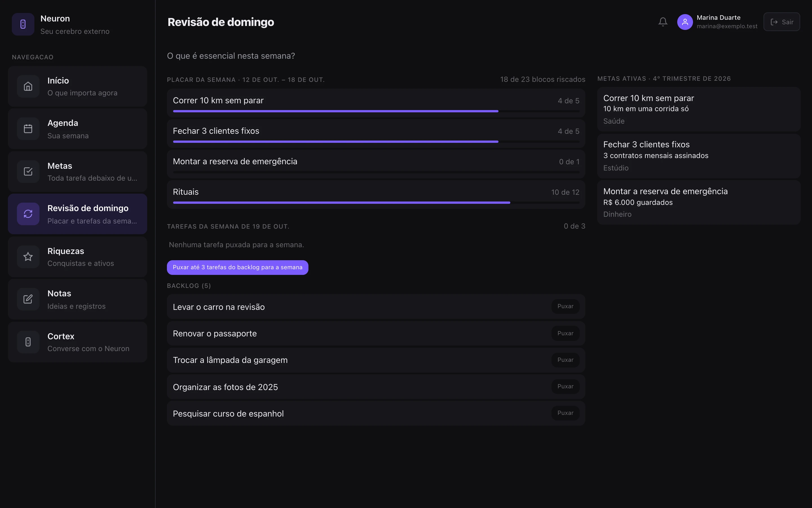
Task: Click the 'BACKLOG (5)' heading
Action: [189, 286]
